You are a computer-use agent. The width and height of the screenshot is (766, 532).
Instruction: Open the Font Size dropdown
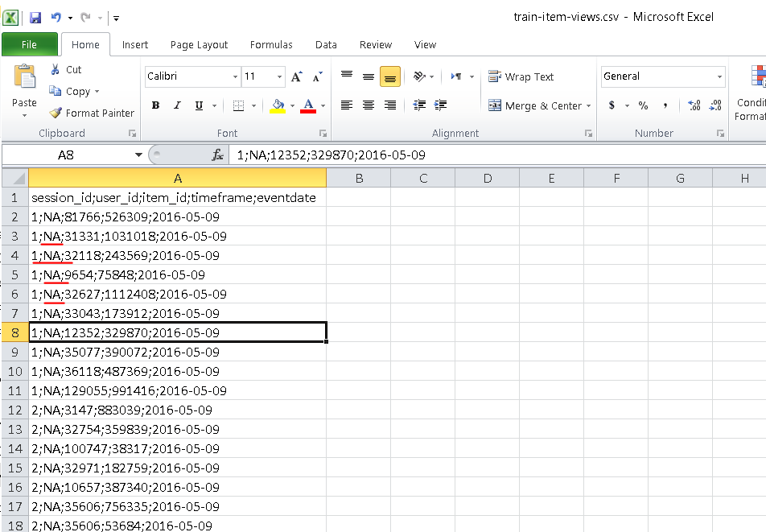point(278,76)
